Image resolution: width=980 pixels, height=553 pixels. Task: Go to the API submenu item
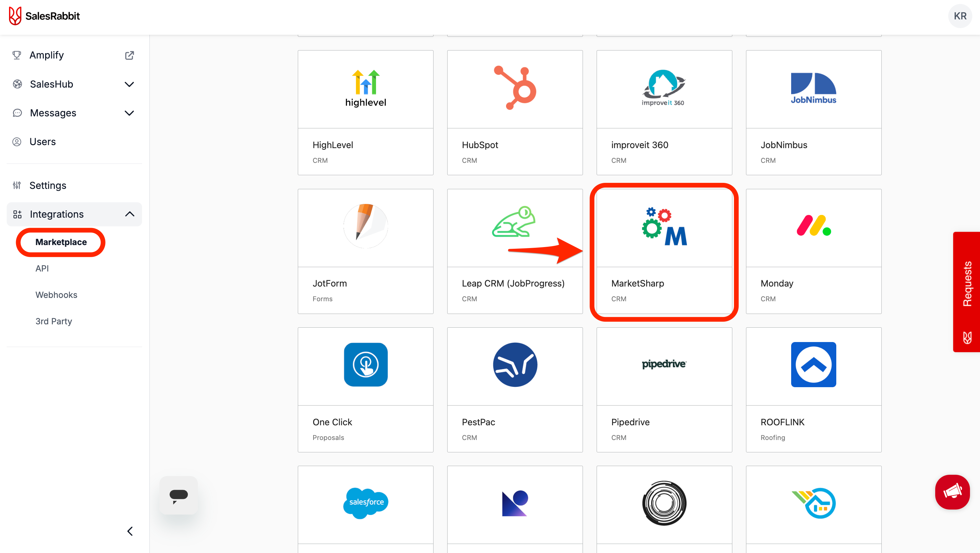[x=42, y=268]
